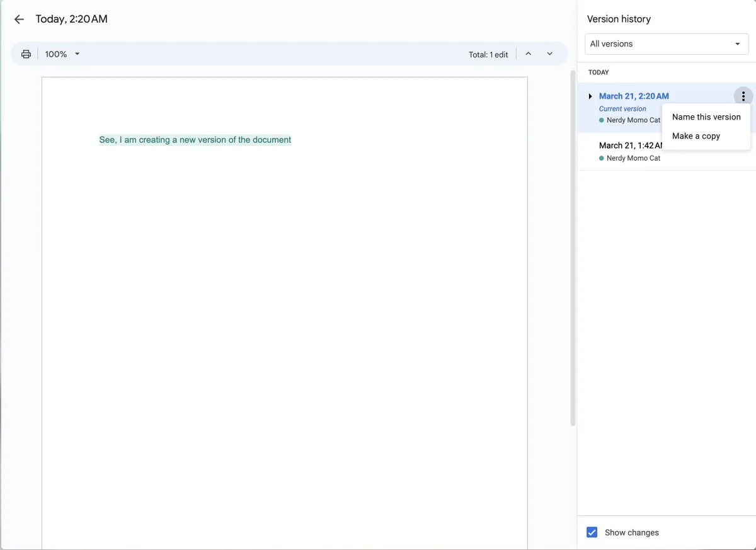Toggle the Show changes checkbox

tap(592, 532)
